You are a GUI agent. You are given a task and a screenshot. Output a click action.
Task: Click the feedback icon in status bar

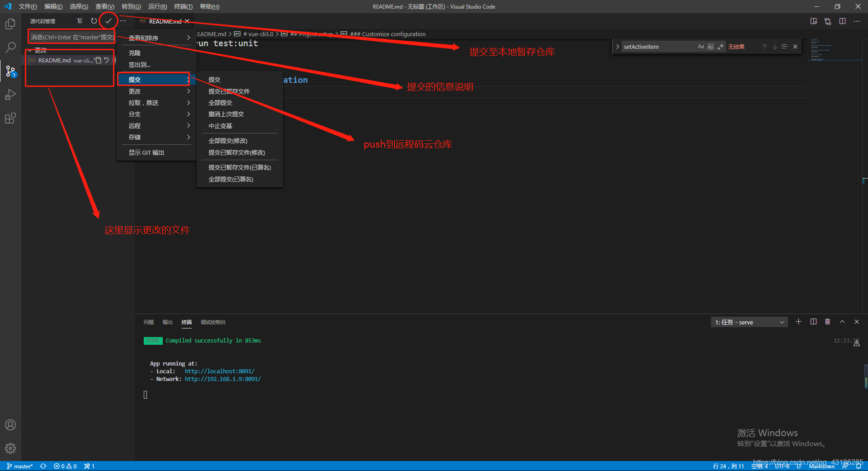point(845,466)
